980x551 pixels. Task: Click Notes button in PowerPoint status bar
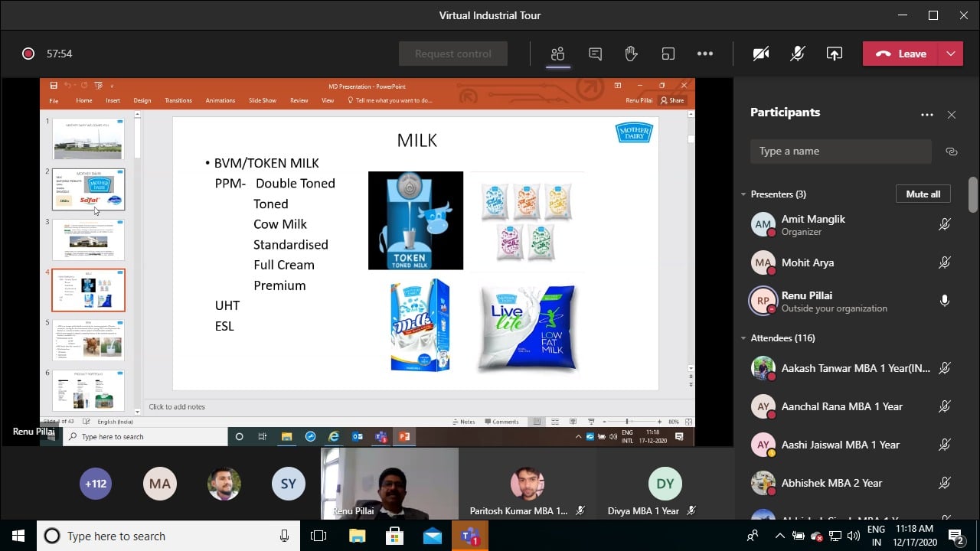click(464, 422)
